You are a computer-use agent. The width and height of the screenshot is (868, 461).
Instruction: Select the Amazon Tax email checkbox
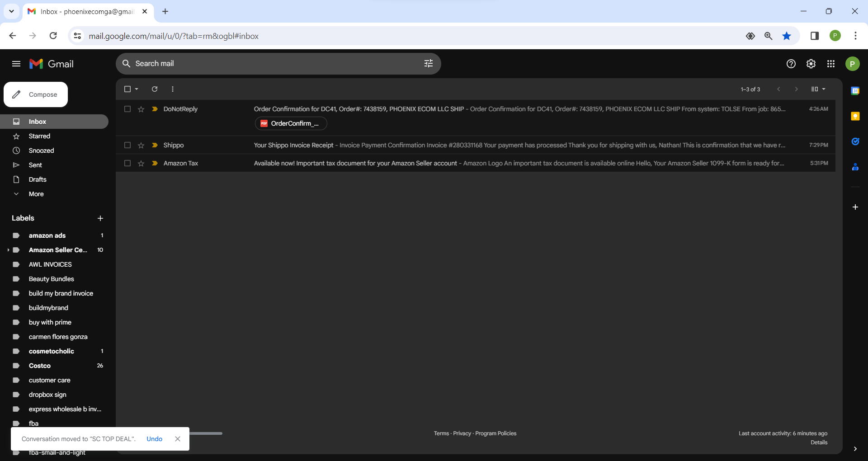(127, 163)
